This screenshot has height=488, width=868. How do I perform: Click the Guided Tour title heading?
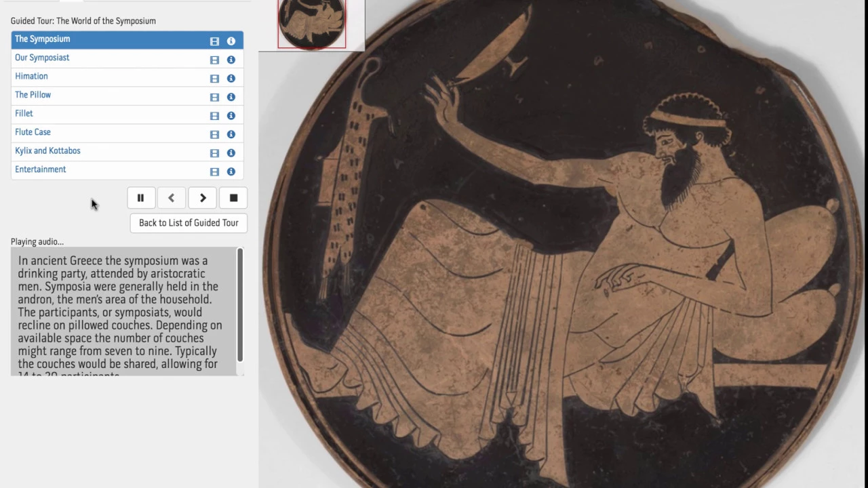tap(83, 21)
